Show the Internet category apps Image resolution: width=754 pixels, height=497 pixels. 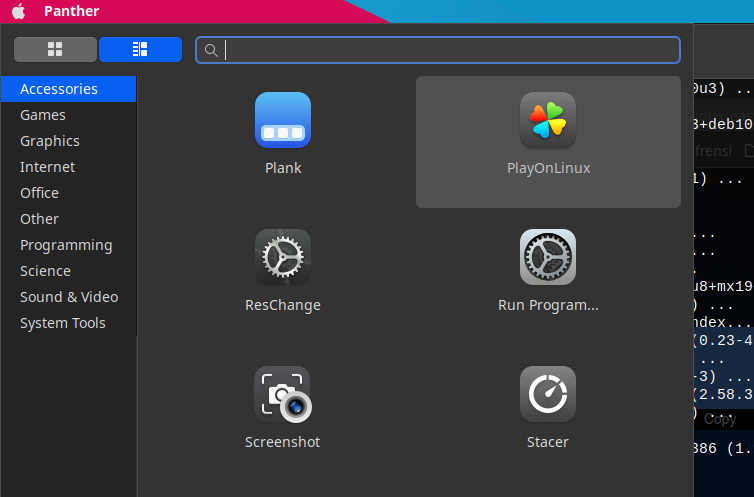click(68, 167)
